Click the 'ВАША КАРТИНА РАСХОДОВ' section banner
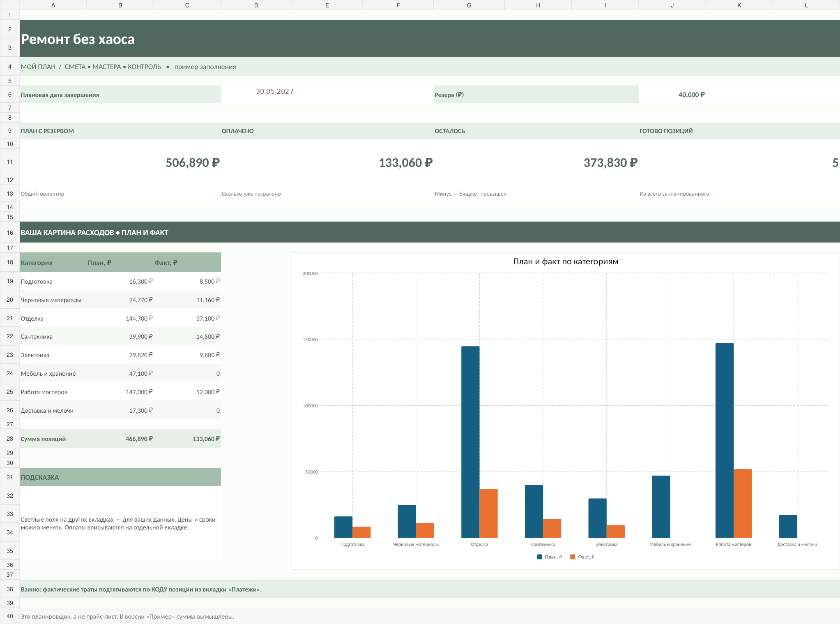The height and width of the screenshot is (624, 840). point(430,232)
